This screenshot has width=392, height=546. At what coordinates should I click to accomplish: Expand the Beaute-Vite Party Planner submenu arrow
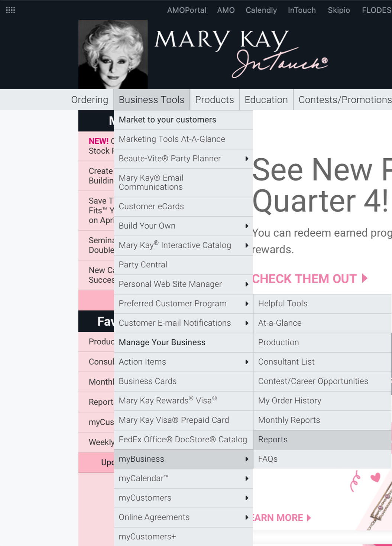pyautogui.click(x=247, y=159)
